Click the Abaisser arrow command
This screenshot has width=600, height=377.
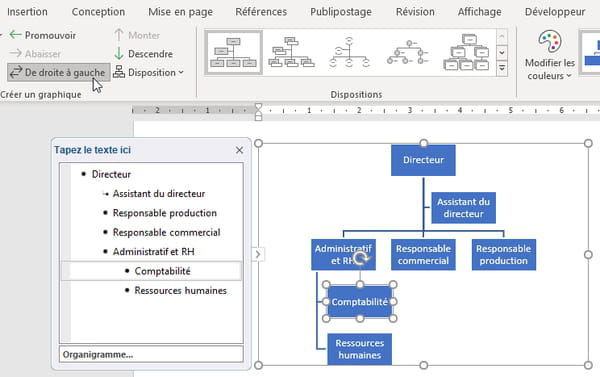point(35,54)
